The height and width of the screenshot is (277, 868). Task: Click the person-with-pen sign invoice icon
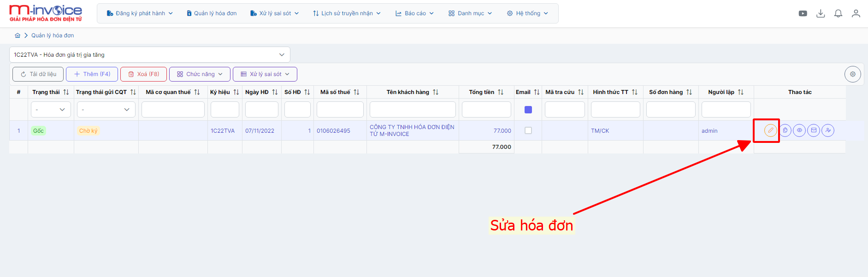point(828,130)
